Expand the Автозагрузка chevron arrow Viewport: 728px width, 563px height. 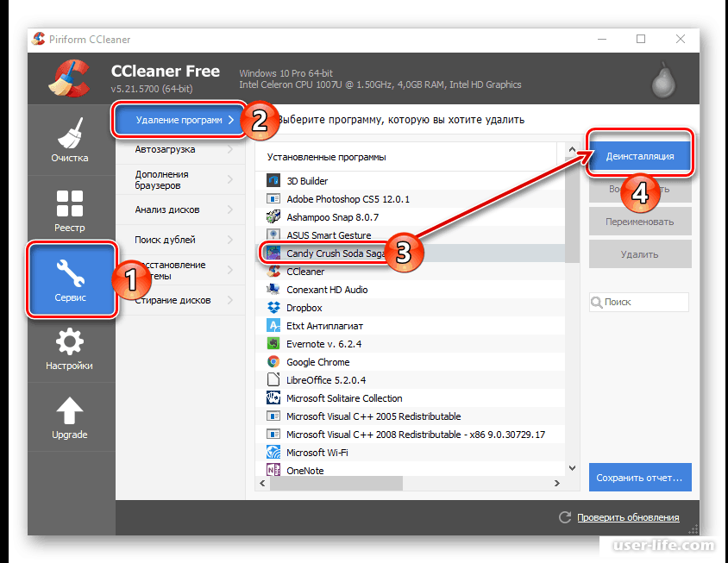pos(230,149)
